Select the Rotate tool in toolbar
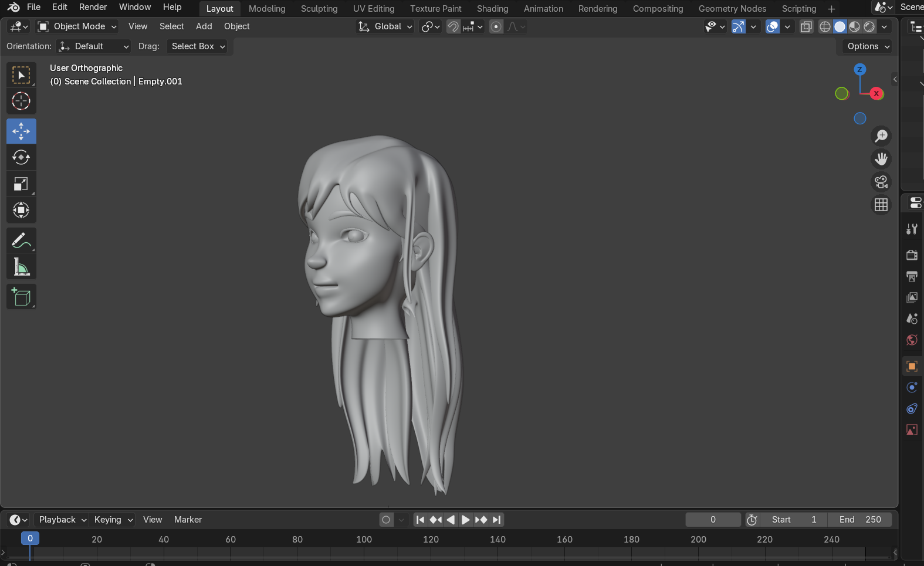924x566 pixels. 21,157
